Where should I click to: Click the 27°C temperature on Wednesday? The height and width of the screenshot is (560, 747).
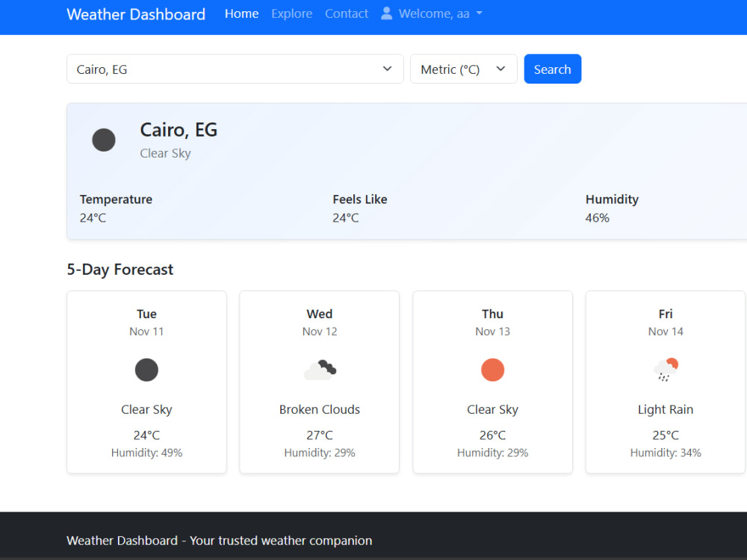[320, 435]
